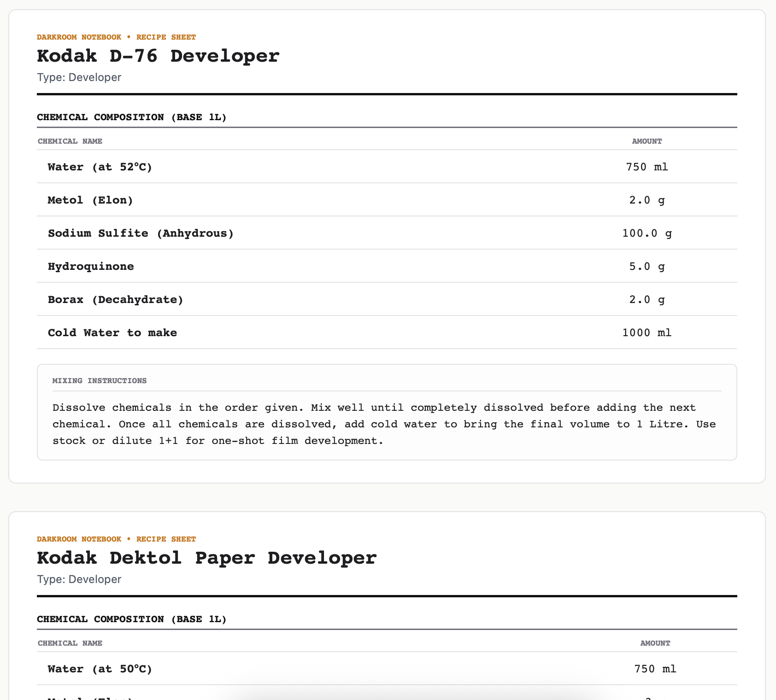The image size is (776, 700).
Task: Click the Dektol Chemical Composition (Base 1L) heading
Action: [132, 619]
